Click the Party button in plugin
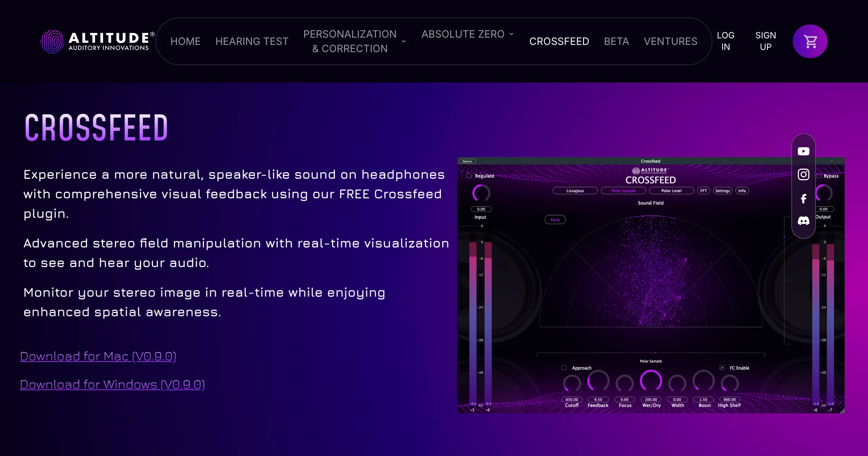 point(555,220)
